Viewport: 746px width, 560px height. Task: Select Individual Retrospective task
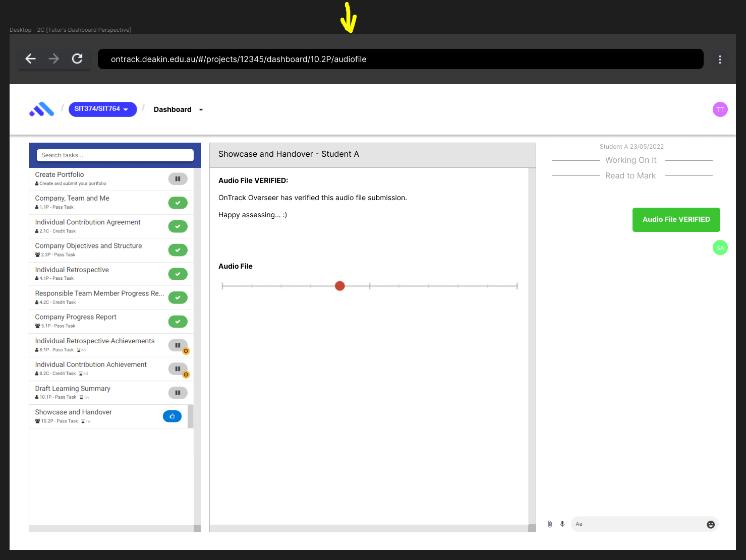tap(72, 270)
